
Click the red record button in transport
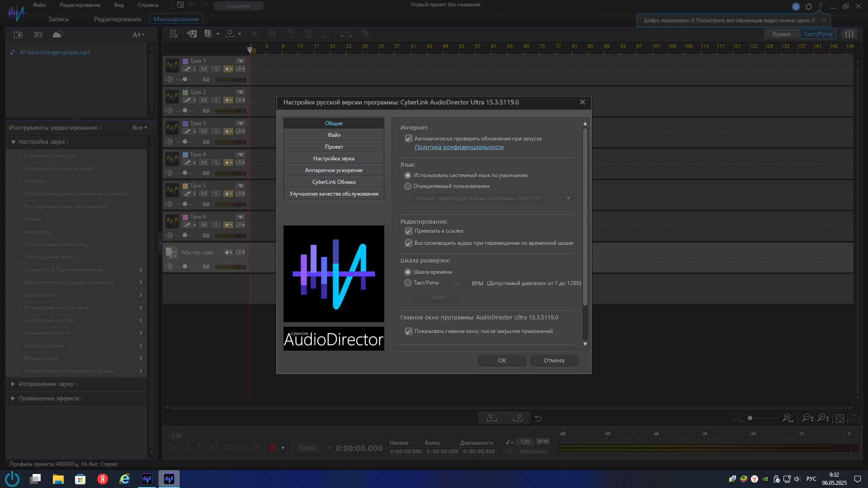(x=273, y=448)
